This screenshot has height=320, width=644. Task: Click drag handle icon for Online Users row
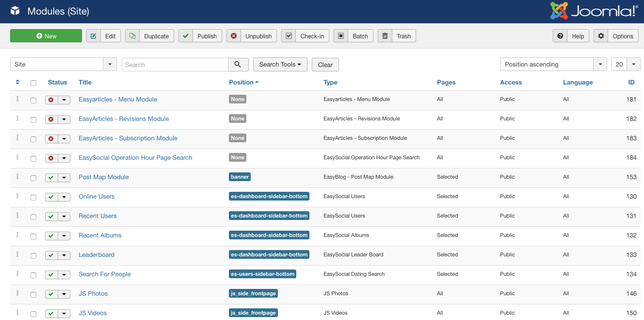click(x=17, y=196)
